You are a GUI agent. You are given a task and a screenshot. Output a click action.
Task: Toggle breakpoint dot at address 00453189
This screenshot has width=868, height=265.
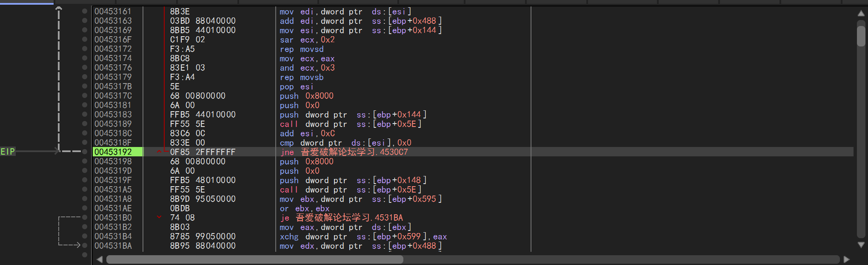(85, 124)
